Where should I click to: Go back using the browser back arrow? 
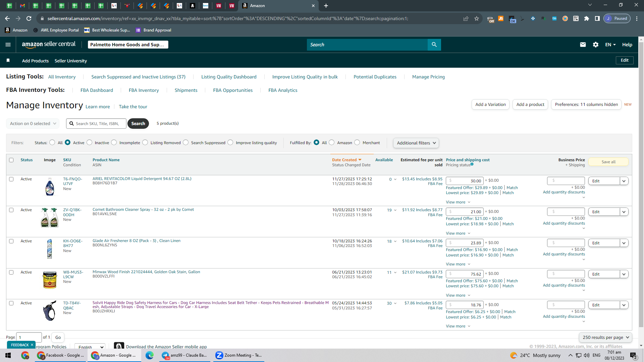tap(7, 18)
